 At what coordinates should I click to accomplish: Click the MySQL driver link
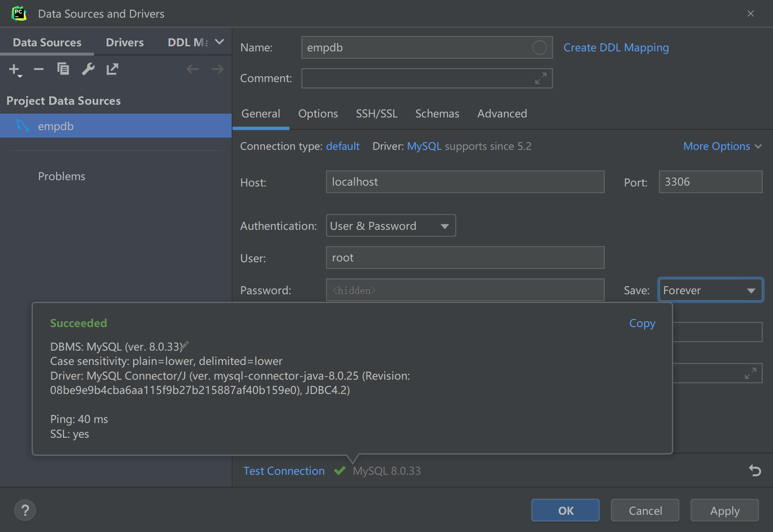[424, 146]
